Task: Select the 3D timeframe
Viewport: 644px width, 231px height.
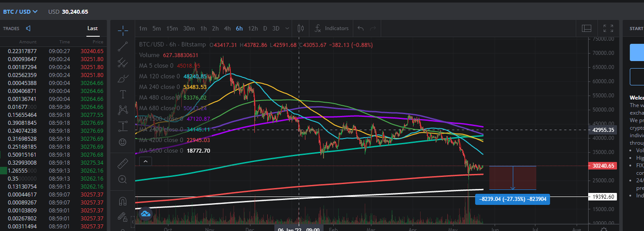Action: 276,28
